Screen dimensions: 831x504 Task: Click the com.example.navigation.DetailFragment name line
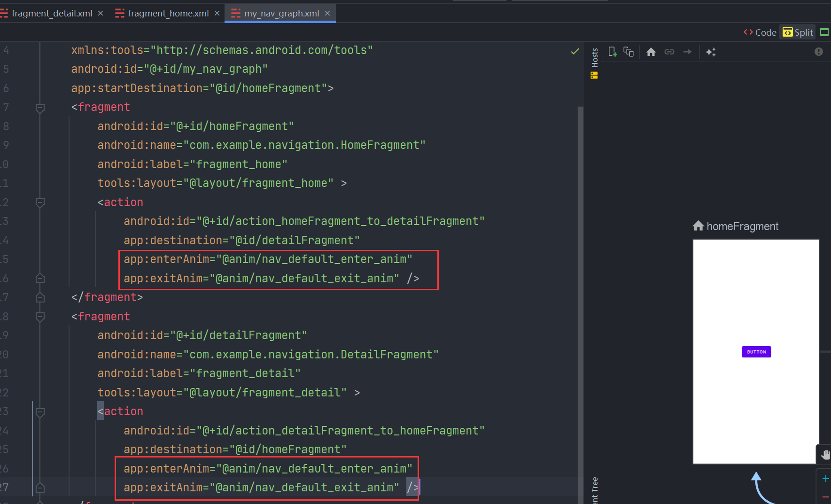click(x=268, y=355)
